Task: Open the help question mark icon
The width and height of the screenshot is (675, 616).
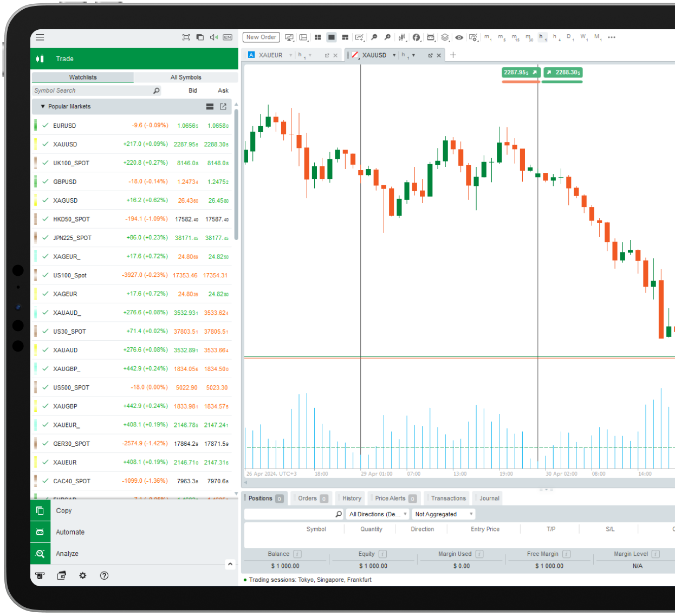Action: (x=104, y=575)
